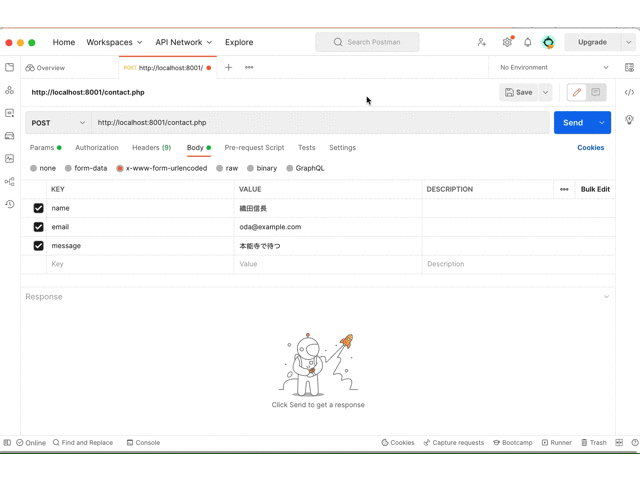Open the Overview tab

click(x=45, y=68)
